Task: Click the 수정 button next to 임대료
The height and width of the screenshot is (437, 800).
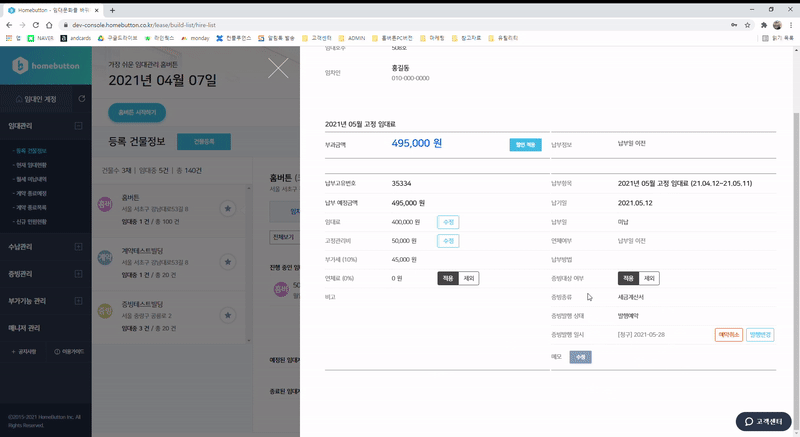Action: click(x=448, y=222)
